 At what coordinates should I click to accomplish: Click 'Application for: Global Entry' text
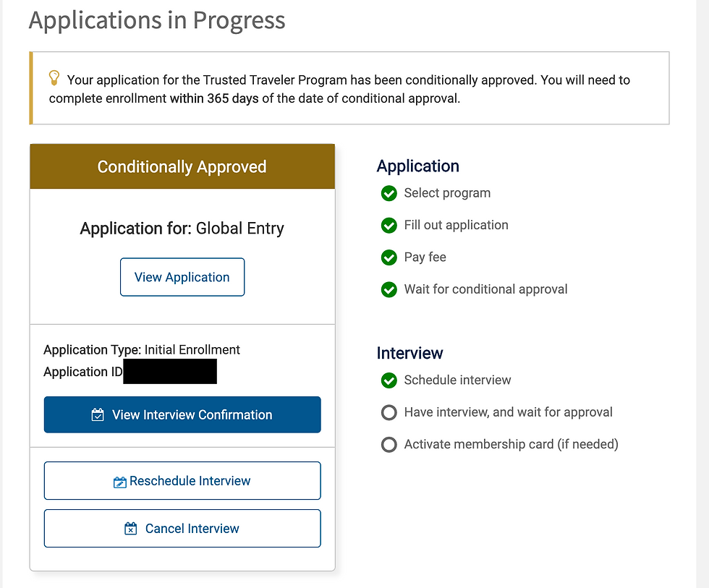(x=182, y=229)
